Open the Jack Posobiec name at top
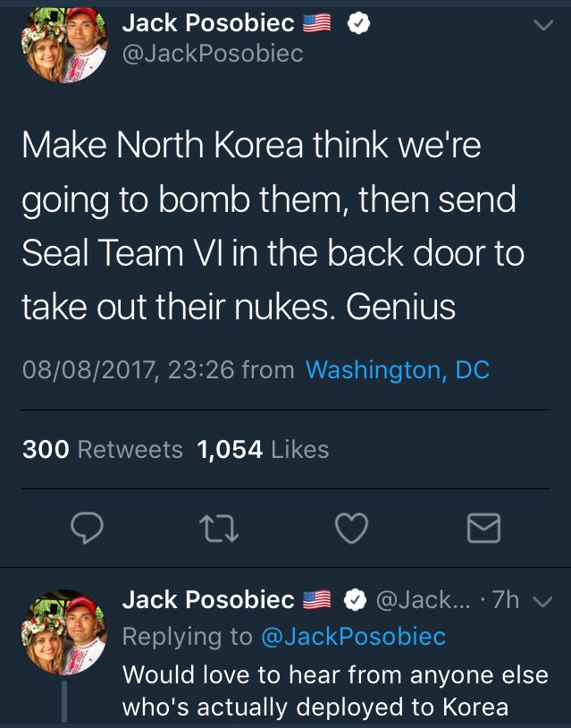 pyautogui.click(x=208, y=22)
